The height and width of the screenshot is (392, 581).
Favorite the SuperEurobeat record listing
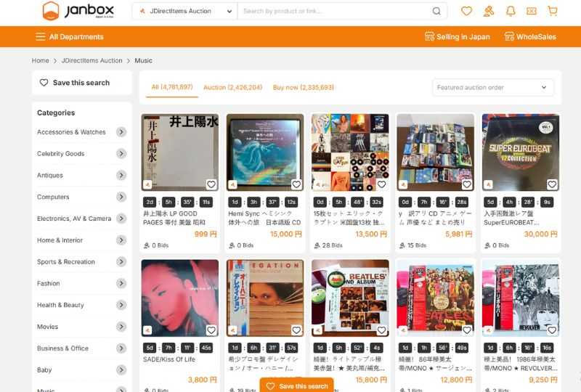coord(551,184)
